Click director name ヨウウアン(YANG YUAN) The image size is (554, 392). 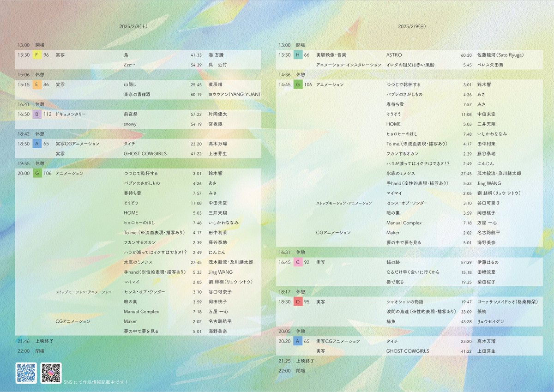tap(235, 95)
